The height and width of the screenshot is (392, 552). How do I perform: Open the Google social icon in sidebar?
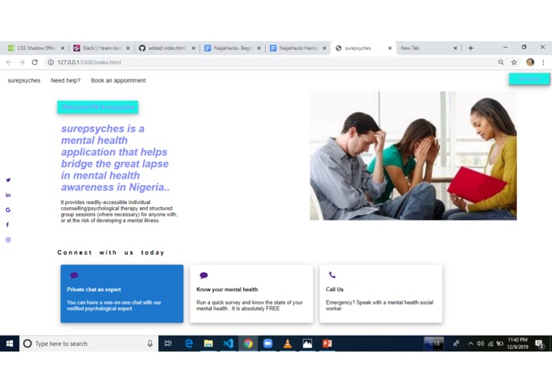(x=8, y=210)
